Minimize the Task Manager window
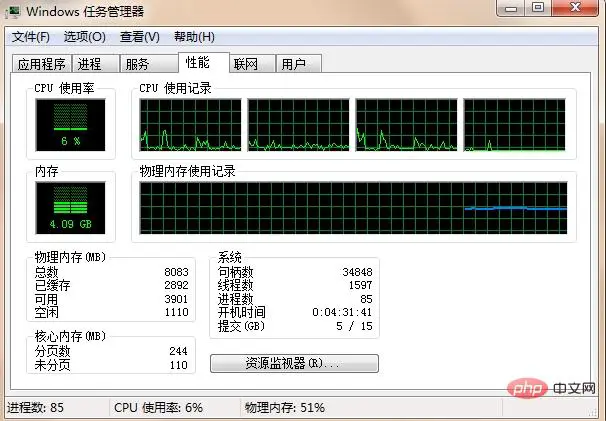This screenshot has width=606, height=421. pos(512,8)
